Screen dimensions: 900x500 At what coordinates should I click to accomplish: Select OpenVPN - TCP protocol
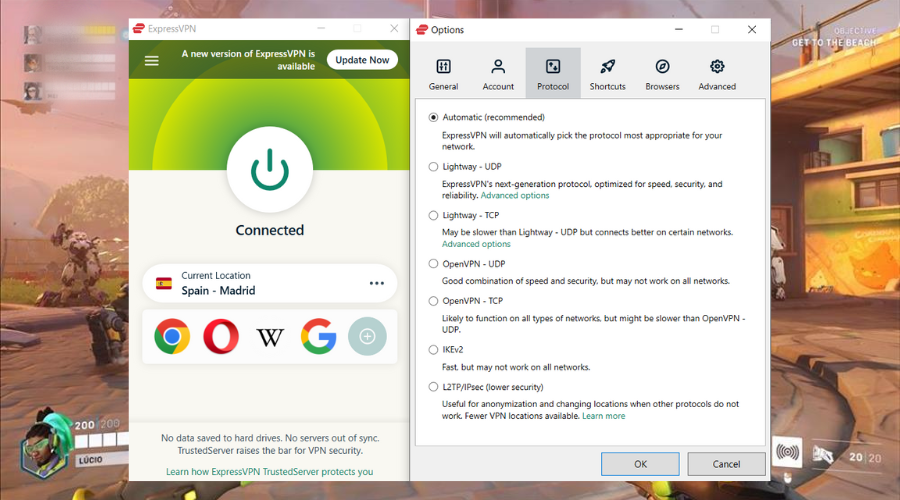point(433,301)
